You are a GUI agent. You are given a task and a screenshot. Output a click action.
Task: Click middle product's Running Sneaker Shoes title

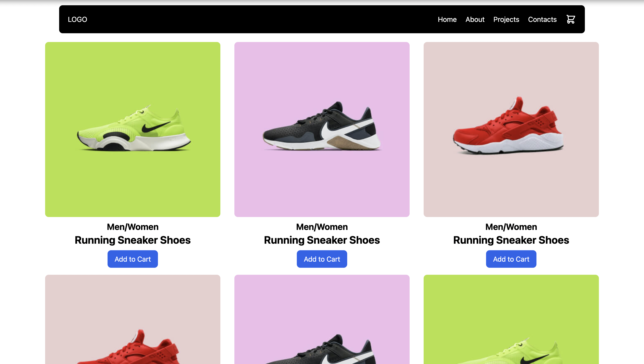(x=322, y=240)
